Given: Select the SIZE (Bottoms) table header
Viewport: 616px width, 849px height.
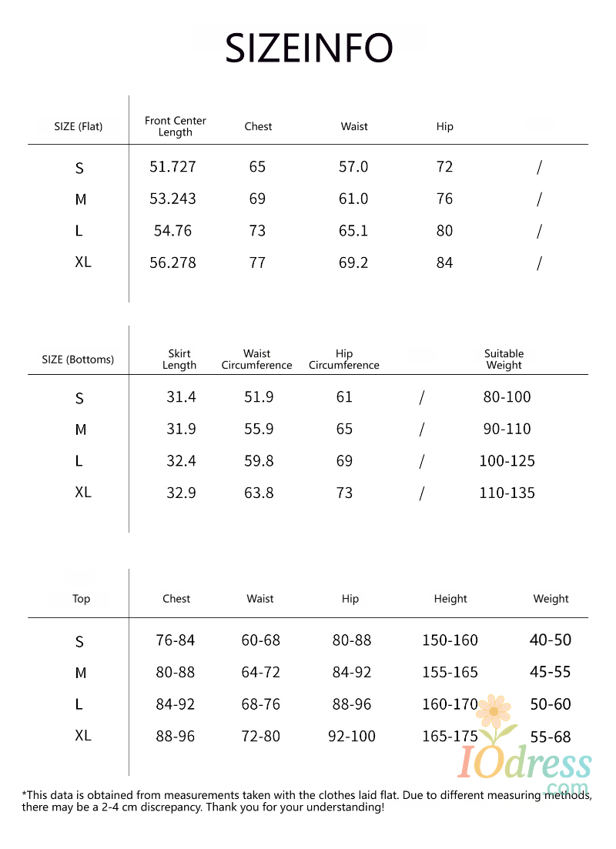Looking at the screenshot, I should click(x=78, y=359).
